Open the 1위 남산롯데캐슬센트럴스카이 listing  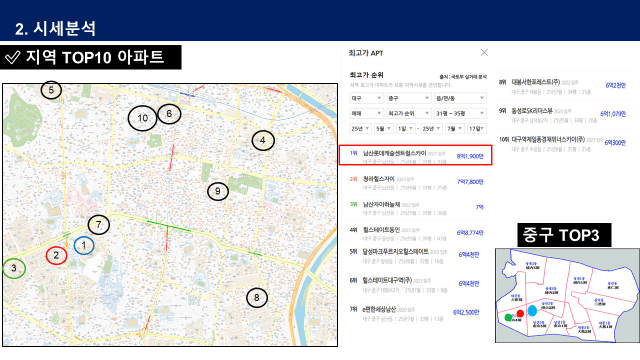(416, 155)
